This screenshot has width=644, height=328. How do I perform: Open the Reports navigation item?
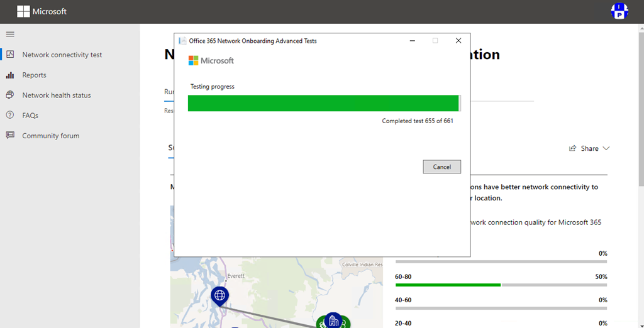34,75
